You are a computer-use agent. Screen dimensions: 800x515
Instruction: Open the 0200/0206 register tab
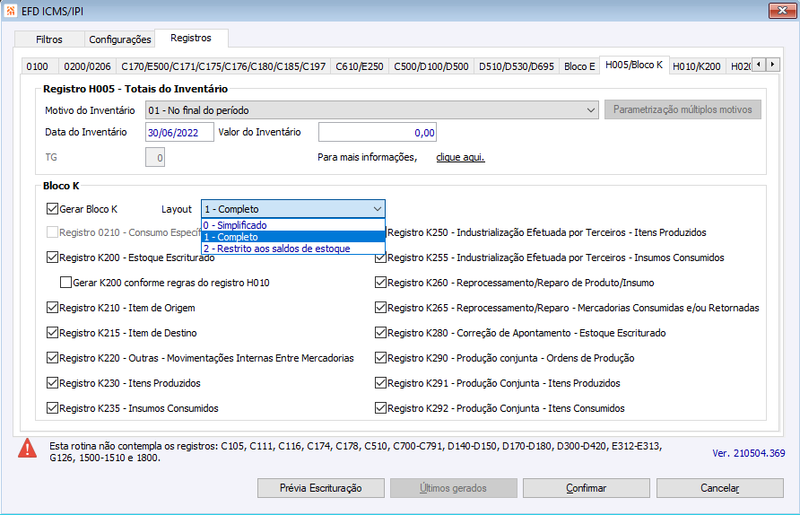pyautogui.click(x=87, y=66)
